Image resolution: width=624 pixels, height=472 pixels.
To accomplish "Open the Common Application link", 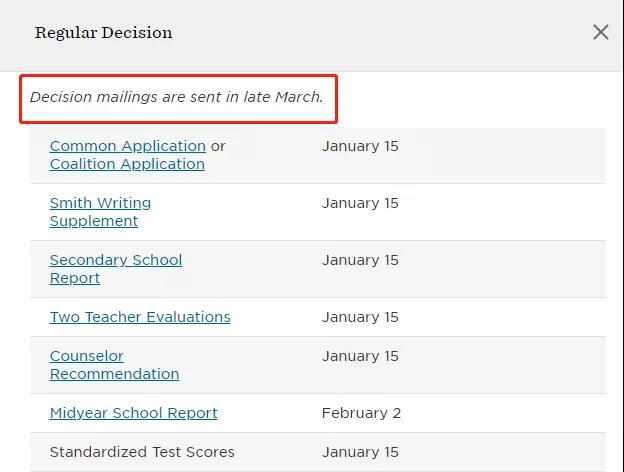I will [x=127, y=146].
